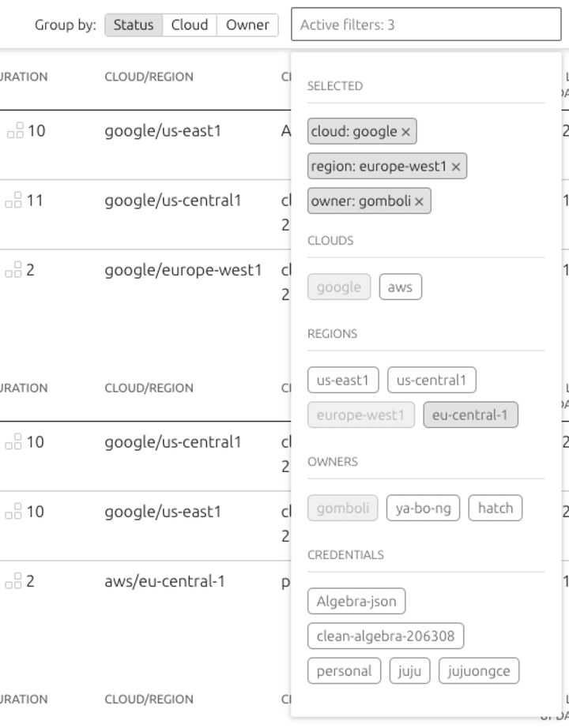The height and width of the screenshot is (728, 569).
Task: Filter by owner hatch
Action: (496, 508)
